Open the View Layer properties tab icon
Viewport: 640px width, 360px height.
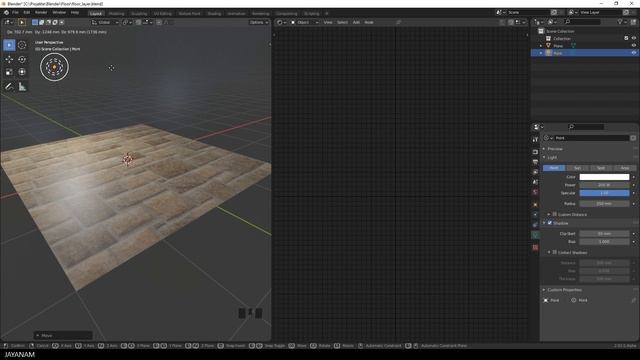(x=535, y=172)
